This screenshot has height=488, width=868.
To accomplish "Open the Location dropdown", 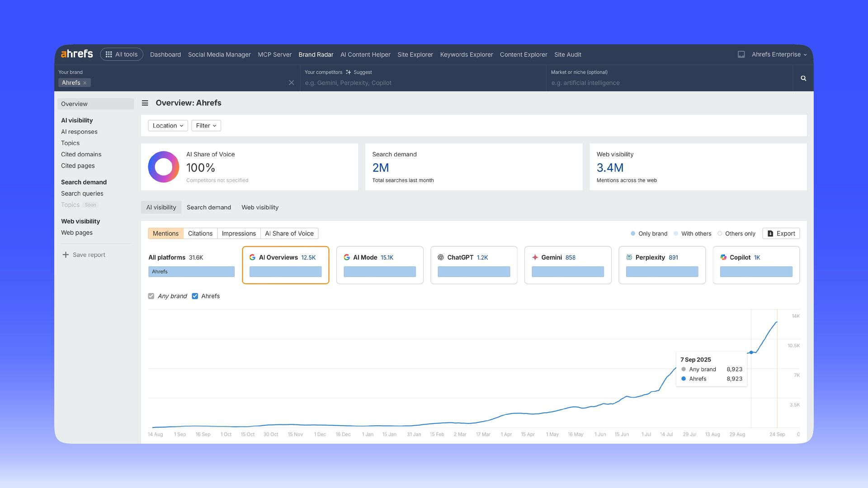I will click(x=168, y=126).
